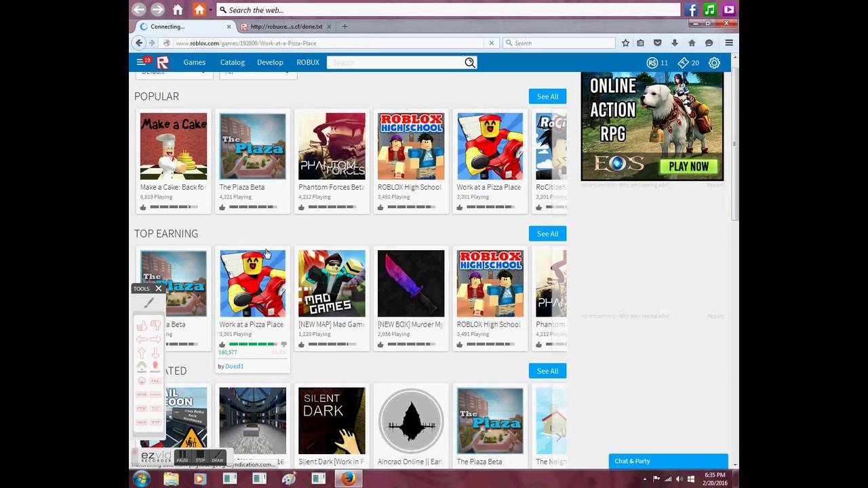868x488 pixels.
Task: Open the Catalog menu item
Action: 233,62
